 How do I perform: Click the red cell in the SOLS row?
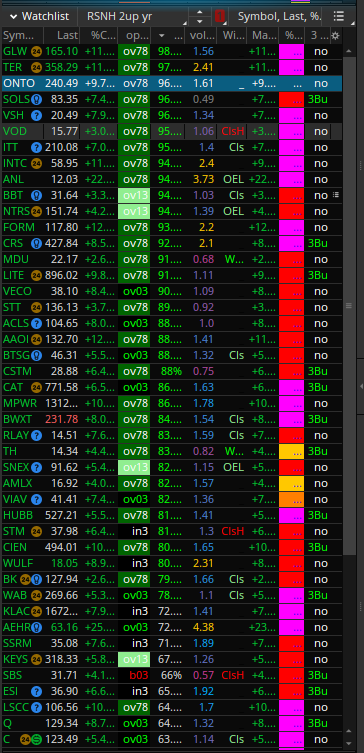[291, 99]
